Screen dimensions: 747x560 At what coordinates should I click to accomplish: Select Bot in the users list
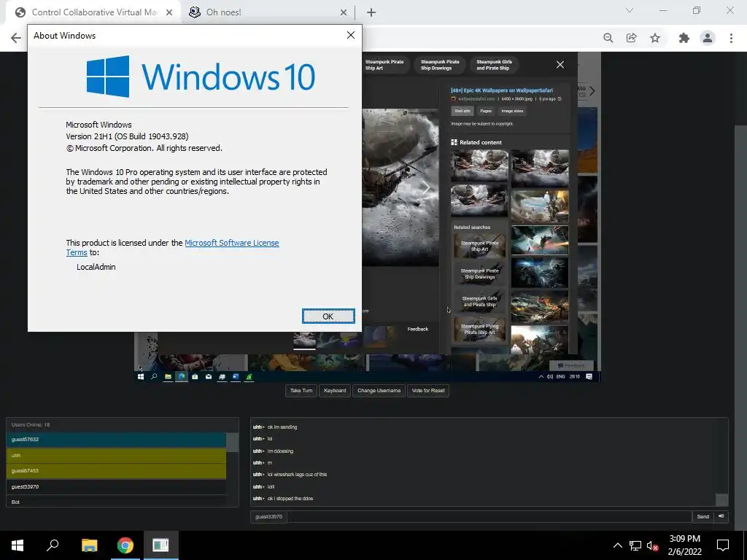[116, 502]
